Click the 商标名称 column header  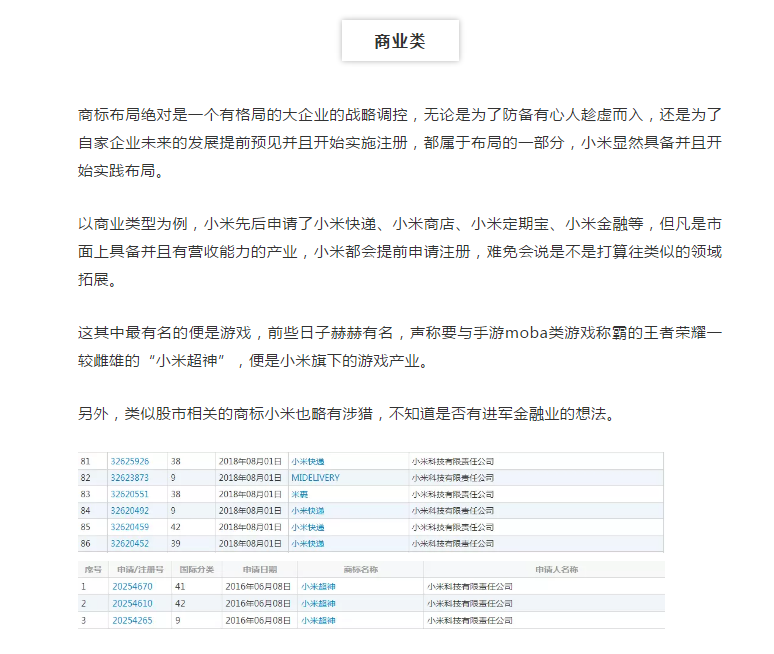point(361,570)
